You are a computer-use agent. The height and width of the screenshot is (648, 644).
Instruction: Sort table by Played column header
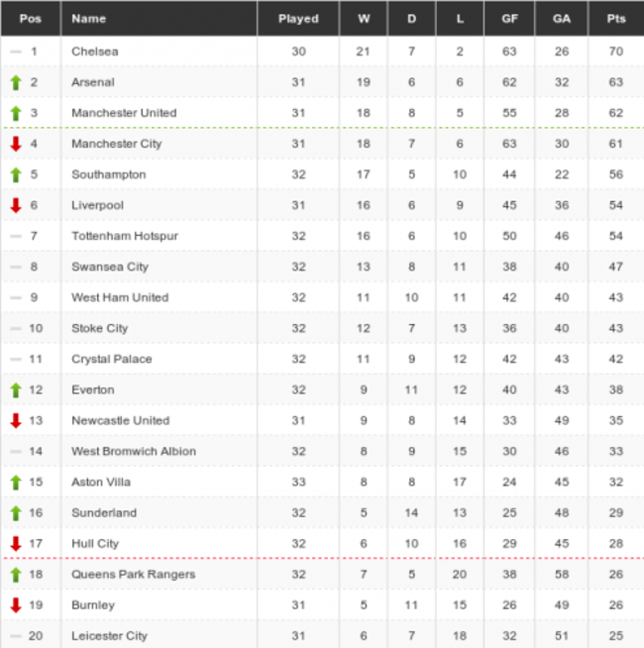click(x=298, y=19)
